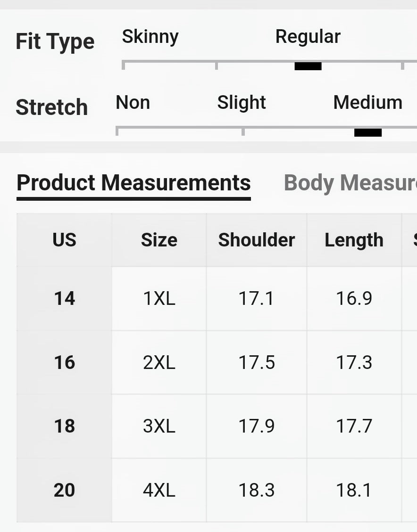Click the Fit Type slider marker
The height and width of the screenshot is (532, 417).
tap(308, 66)
